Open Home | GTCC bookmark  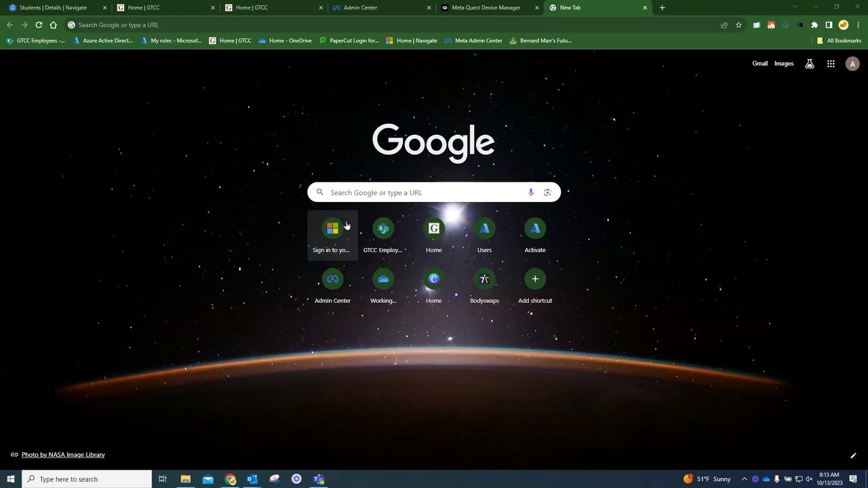[231, 41]
